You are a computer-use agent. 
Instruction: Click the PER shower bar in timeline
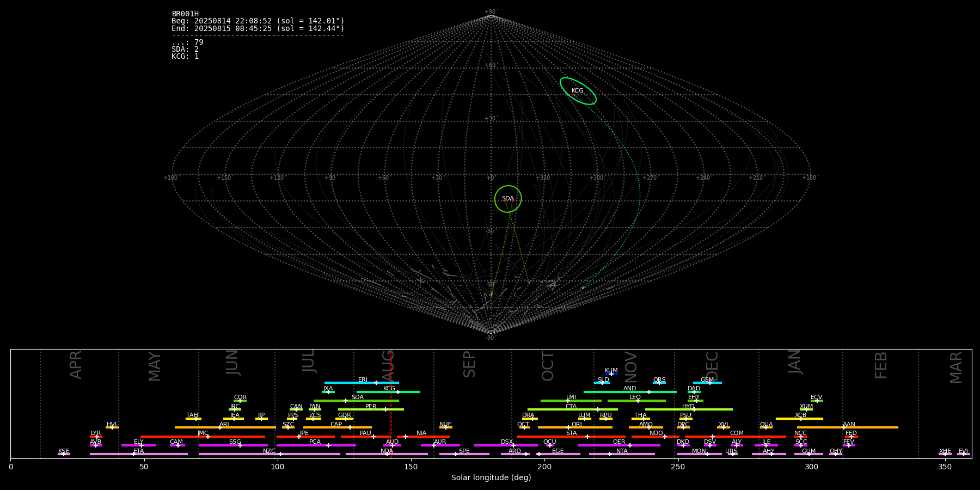[371, 409]
